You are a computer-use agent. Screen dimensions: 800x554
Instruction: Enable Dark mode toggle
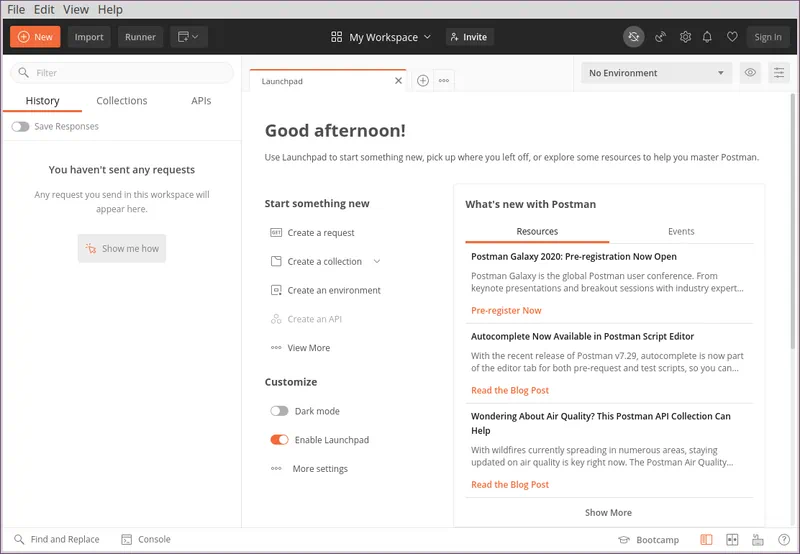coord(279,411)
